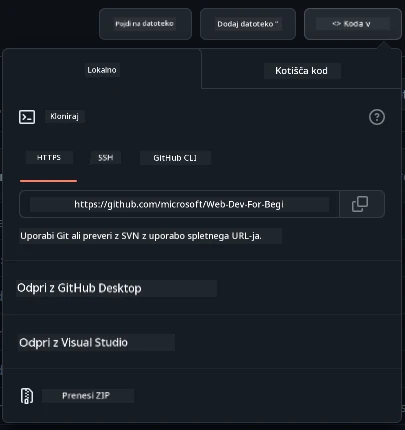The image size is (405, 430).
Task: Click the Koda button label
Action: coord(353,24)
